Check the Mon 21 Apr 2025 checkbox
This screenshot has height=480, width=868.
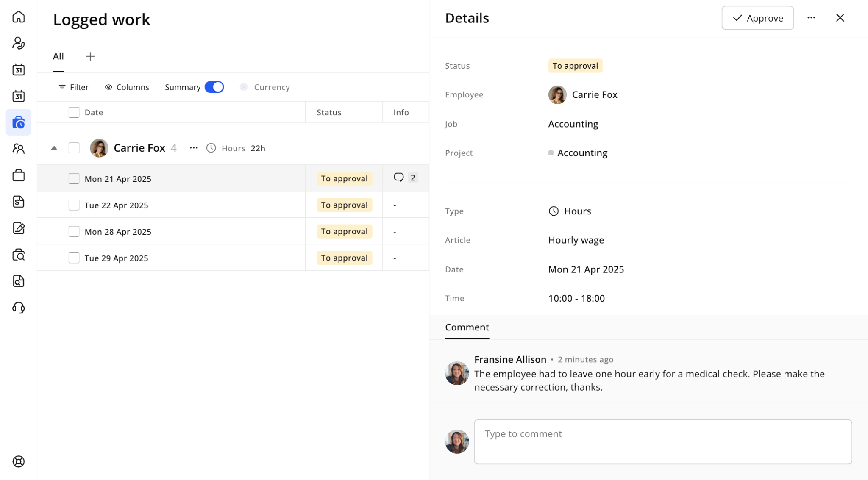tap(74, 178)
